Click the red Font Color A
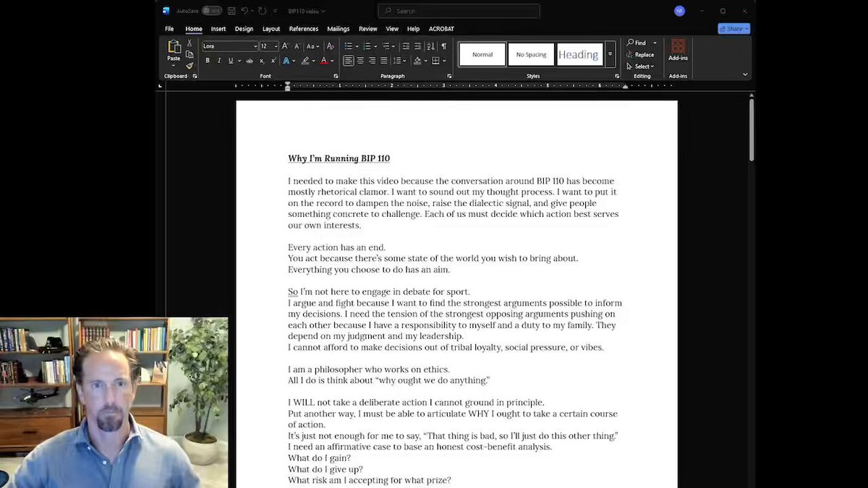Image resolution: width=868 pixels, height=488 pixels. pyautogui.click(x=323, y=61)
